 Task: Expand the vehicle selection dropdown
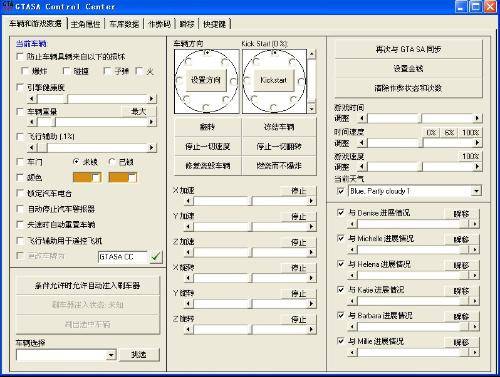pyautogui.click(x=111, y=355)
